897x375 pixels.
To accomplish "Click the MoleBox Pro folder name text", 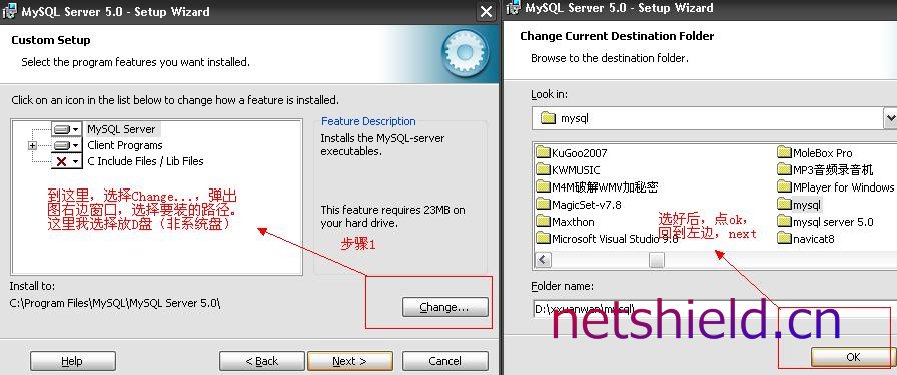I will click(823, 153).
